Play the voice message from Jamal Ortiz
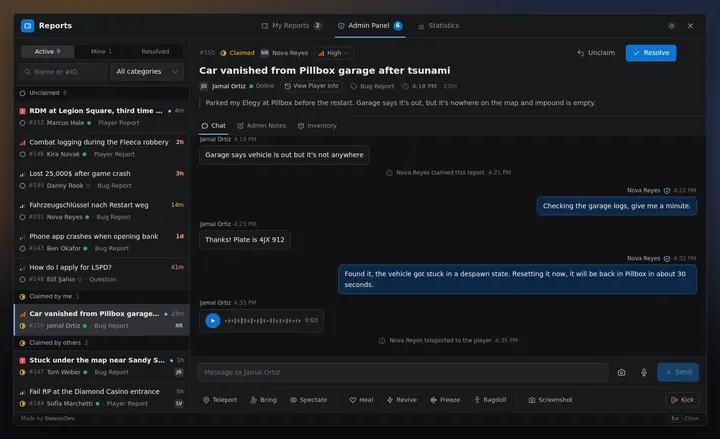The image size is (720, 439). (x=213, y=321)
